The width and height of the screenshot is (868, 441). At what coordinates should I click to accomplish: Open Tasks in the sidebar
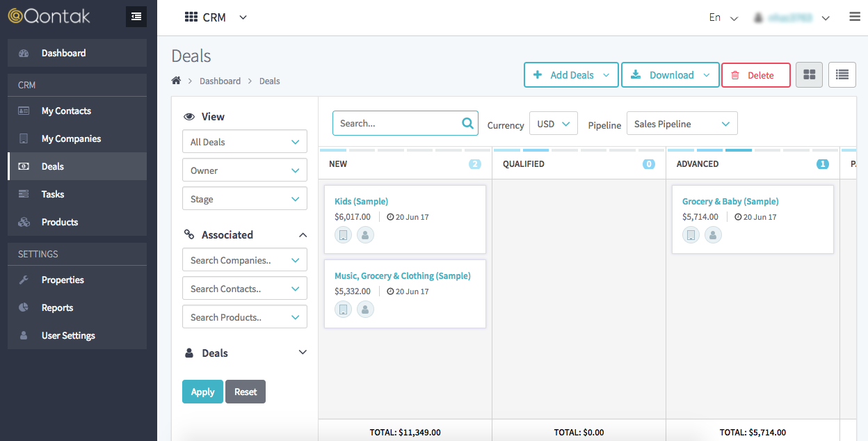77,194
